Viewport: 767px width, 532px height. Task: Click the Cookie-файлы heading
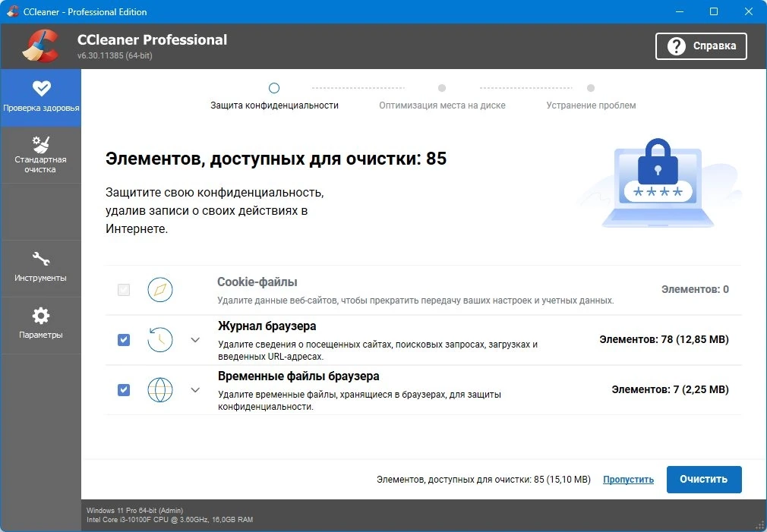257,282
